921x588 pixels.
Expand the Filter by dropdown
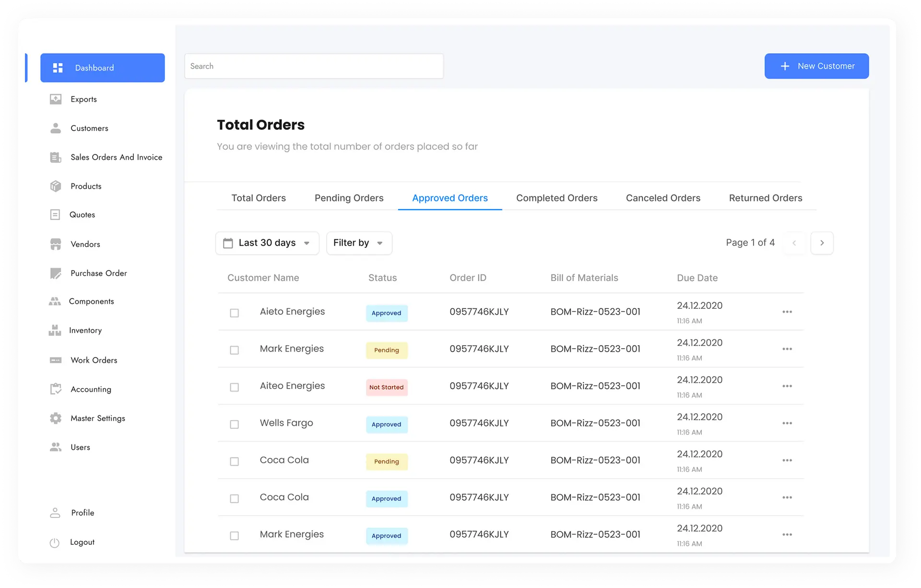click(x=359, y=243)
